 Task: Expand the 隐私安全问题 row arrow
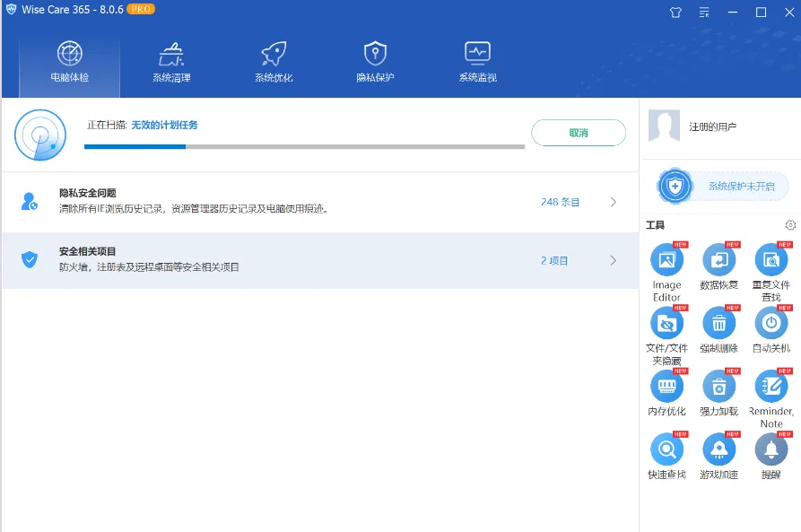pyautogui.click(x=613, y=203)
